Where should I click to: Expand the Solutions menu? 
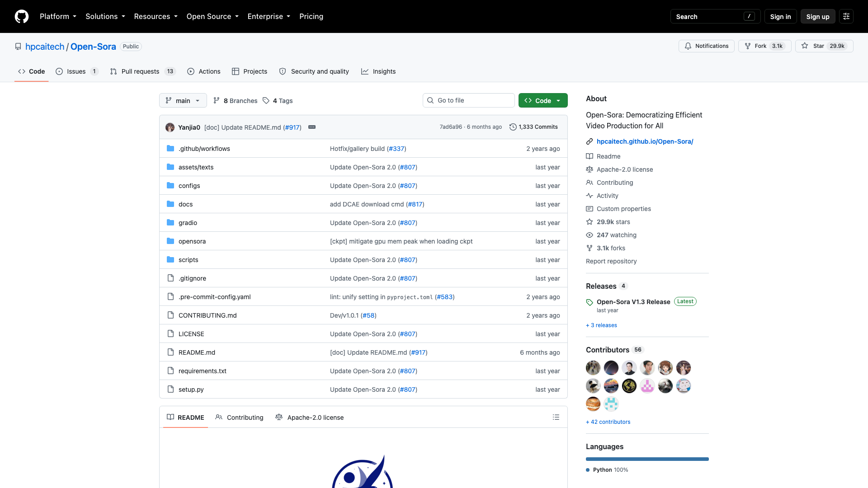(x=105, y=16)
